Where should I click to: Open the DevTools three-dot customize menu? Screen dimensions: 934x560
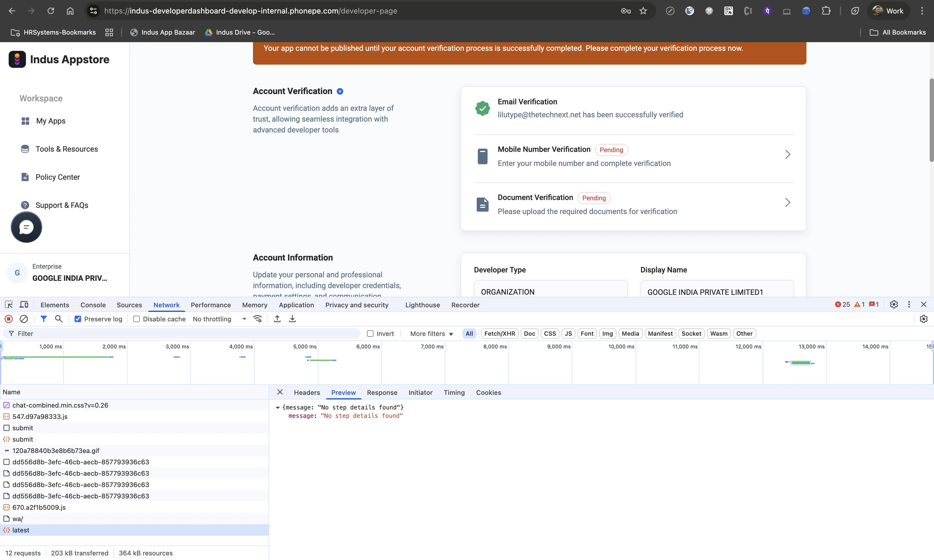pos(909,305)
